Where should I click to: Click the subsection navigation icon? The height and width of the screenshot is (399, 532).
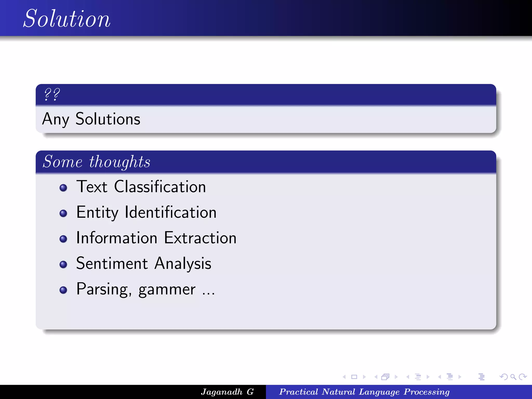point(418,377)
